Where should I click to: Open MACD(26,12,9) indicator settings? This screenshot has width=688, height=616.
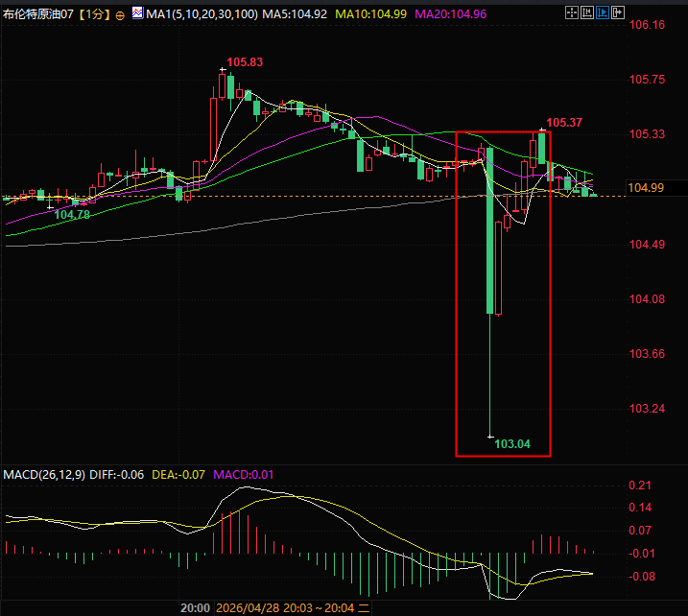pyautogui.click(x=44, y=475)
